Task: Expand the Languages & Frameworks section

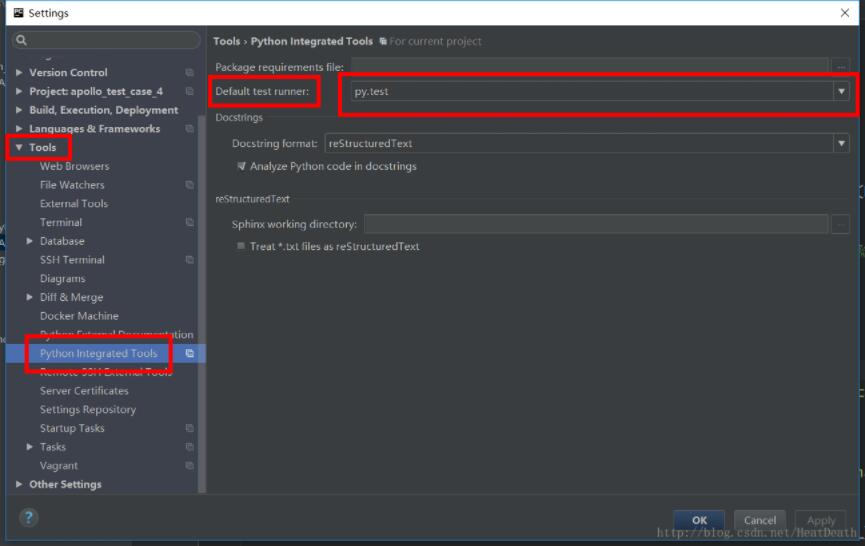Action: (x=19, y=129)
